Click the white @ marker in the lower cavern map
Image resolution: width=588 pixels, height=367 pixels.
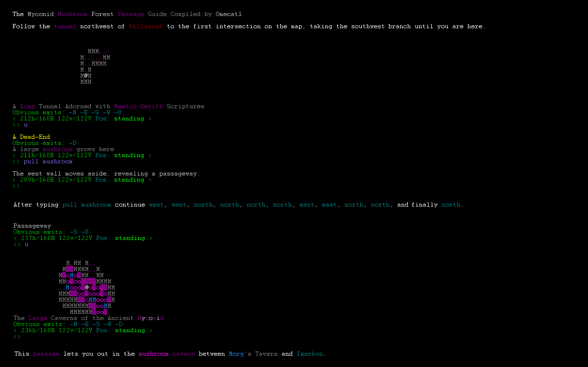click(x=87, y=287)
